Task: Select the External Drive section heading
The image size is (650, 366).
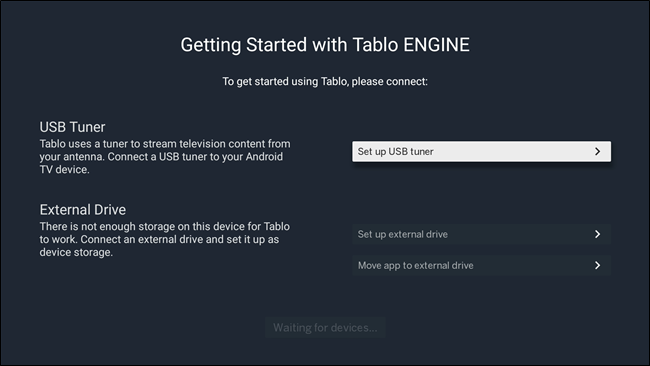Action: [82, 209]
